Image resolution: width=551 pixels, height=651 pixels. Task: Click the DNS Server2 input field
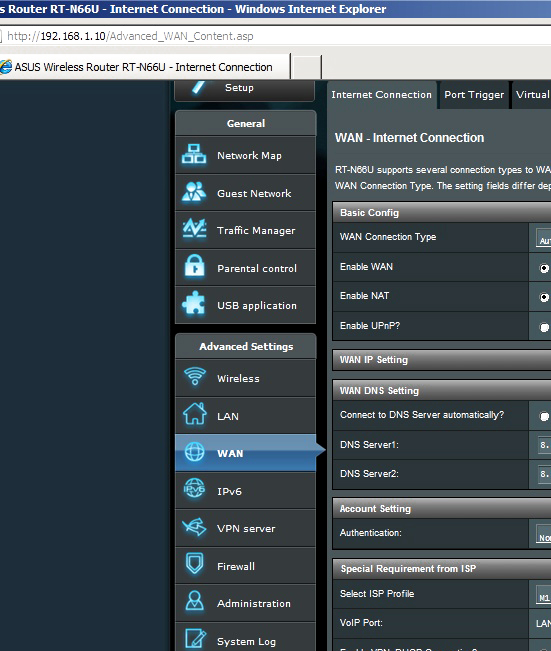click(544, 474)
